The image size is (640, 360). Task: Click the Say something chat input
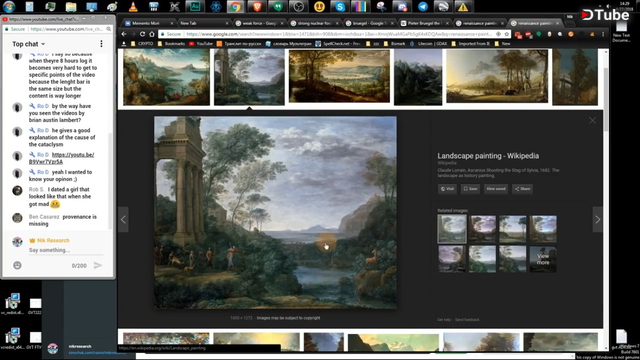(65, 250)
